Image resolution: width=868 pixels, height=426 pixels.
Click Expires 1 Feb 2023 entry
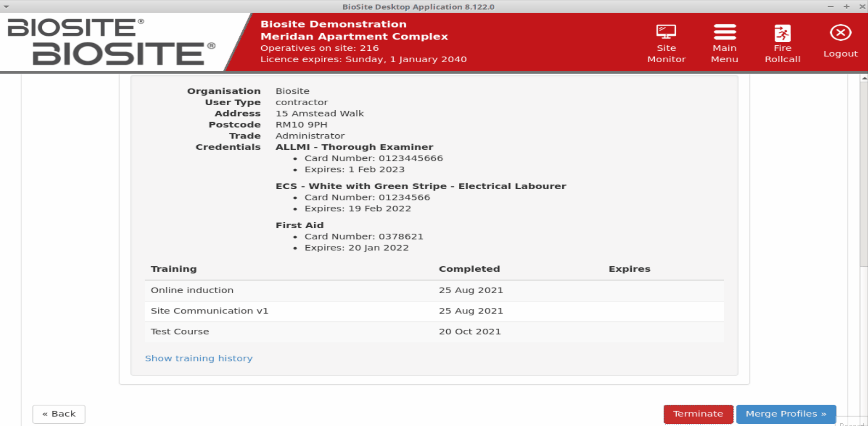(355, 170)
